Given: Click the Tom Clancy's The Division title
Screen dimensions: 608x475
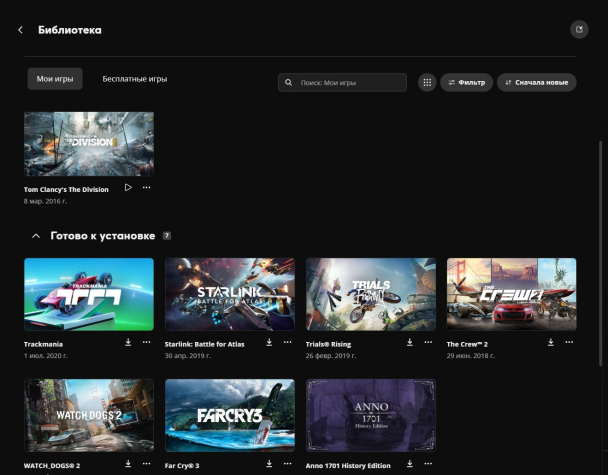Looking at the screenshot, I should [x=66, y=190].
